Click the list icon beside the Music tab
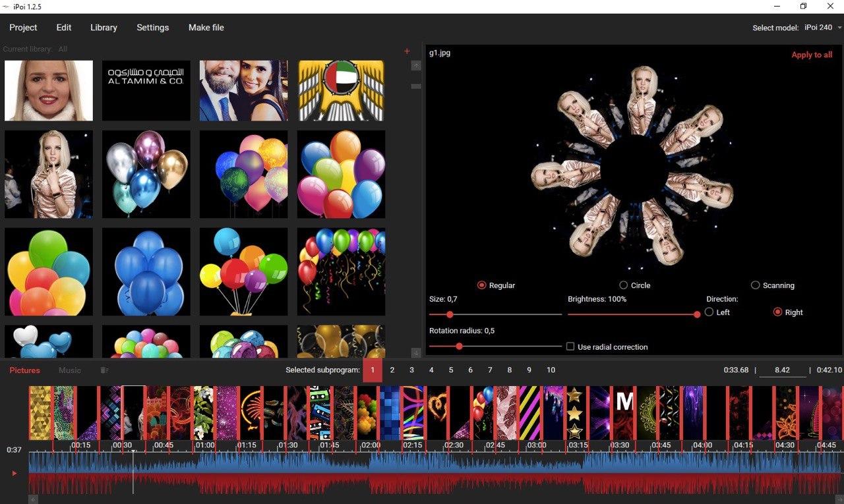Screen dimensions: 844x504 [x=104, y=370]
